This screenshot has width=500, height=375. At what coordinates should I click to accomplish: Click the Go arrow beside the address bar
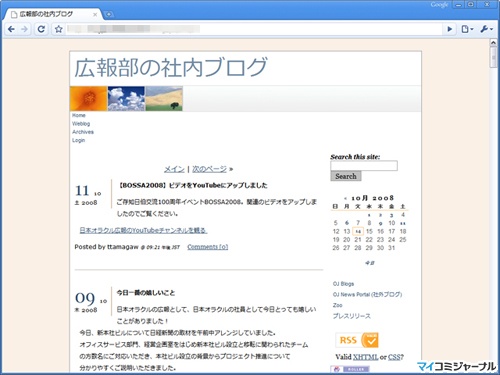450,29
